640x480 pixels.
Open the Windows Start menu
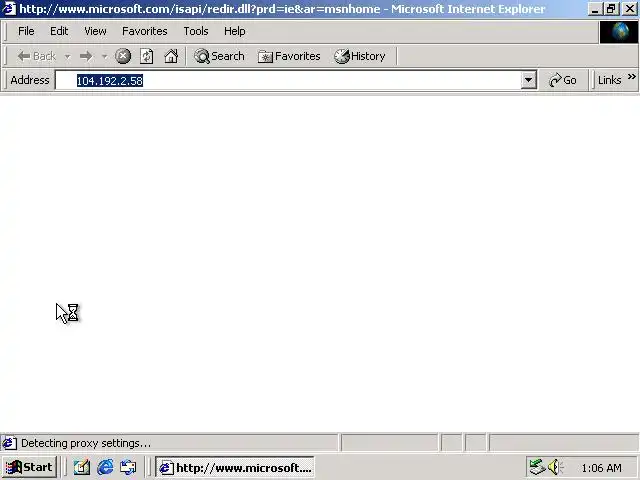(x=30, y=467)
